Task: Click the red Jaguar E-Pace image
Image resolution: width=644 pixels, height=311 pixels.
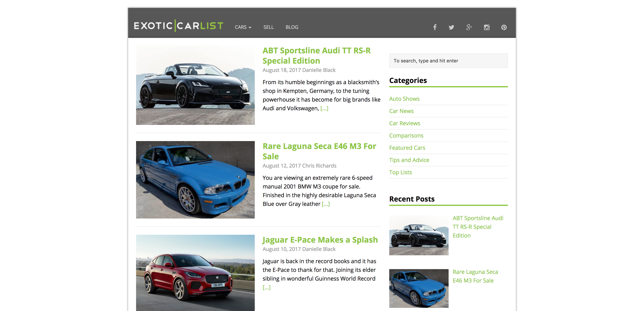Action: [195, 273]
